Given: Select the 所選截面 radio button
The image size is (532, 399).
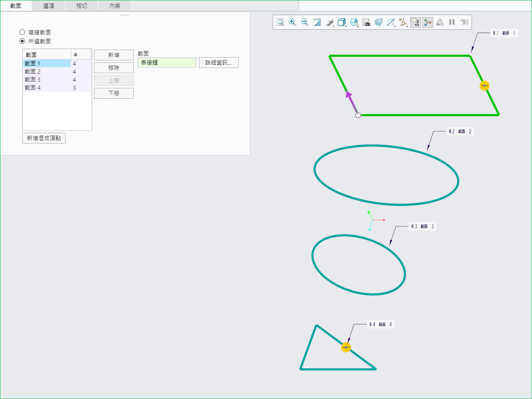Looking at the screenshot, I should (x=22, y=41).
